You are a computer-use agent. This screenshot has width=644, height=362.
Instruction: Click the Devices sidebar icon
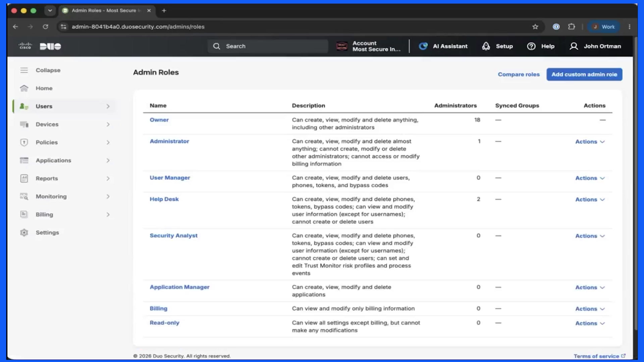pos(24,124)
